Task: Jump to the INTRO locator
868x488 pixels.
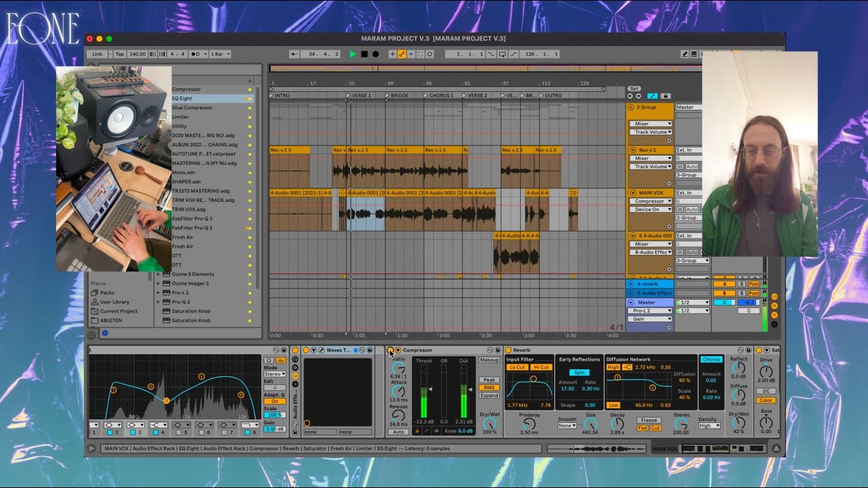Action: pos(280,96)
